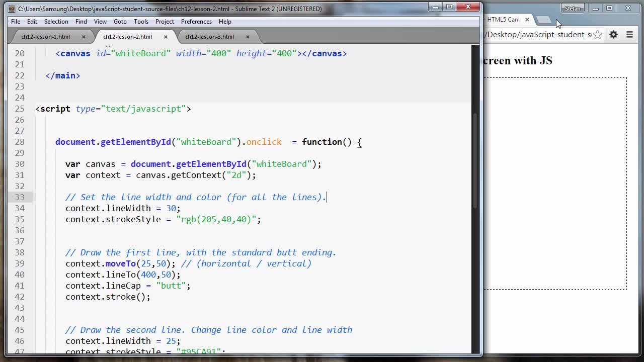This screenshot has width=644, height=362.
Task: Click the rgb(205,40,40) string
Action: pyautogui.click(x=216, y=219)
